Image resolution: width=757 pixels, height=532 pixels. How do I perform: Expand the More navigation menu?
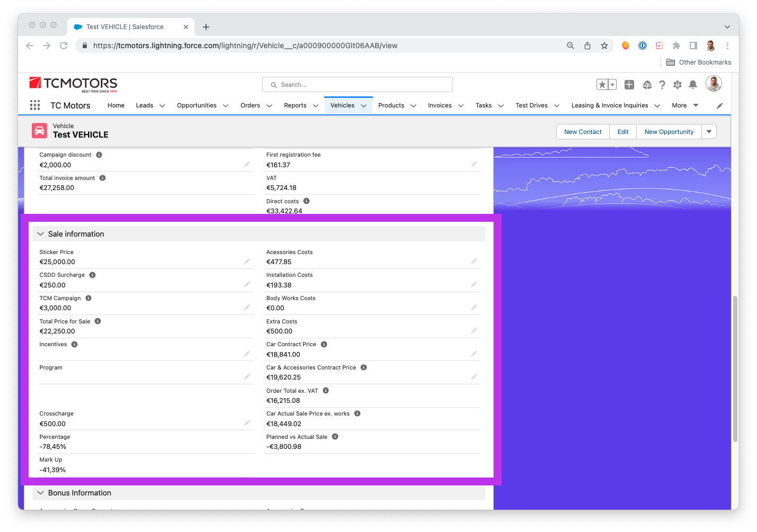685,105
